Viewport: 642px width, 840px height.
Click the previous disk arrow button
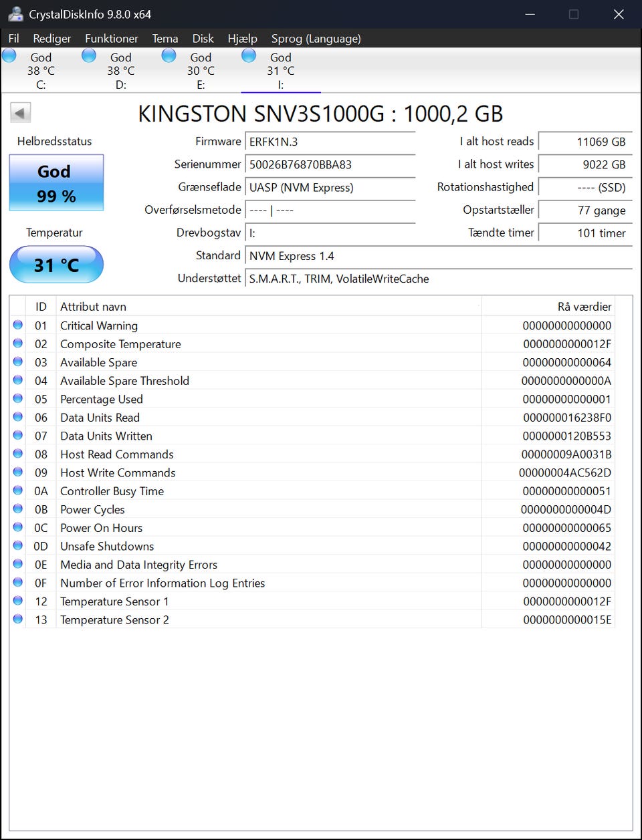point(21,113)
